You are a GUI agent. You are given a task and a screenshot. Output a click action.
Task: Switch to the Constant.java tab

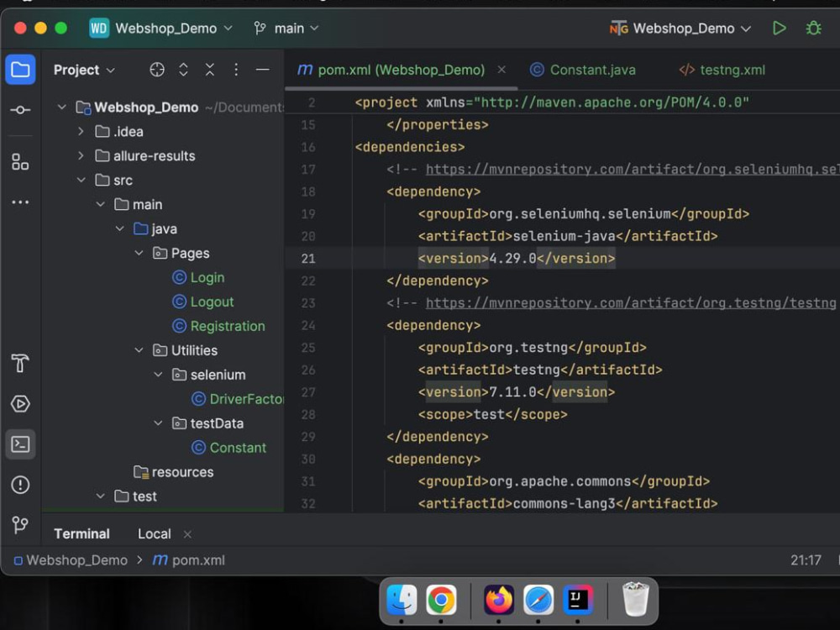point(583,70)
